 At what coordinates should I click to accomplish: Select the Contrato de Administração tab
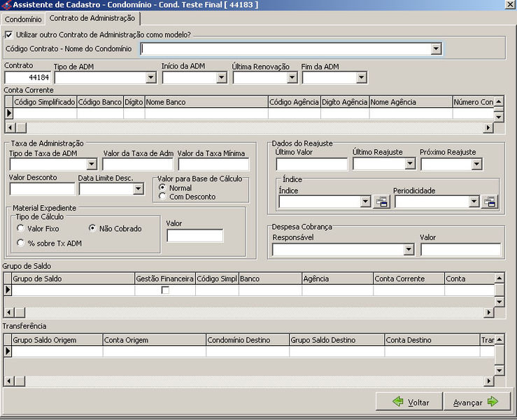coord(92,18)
